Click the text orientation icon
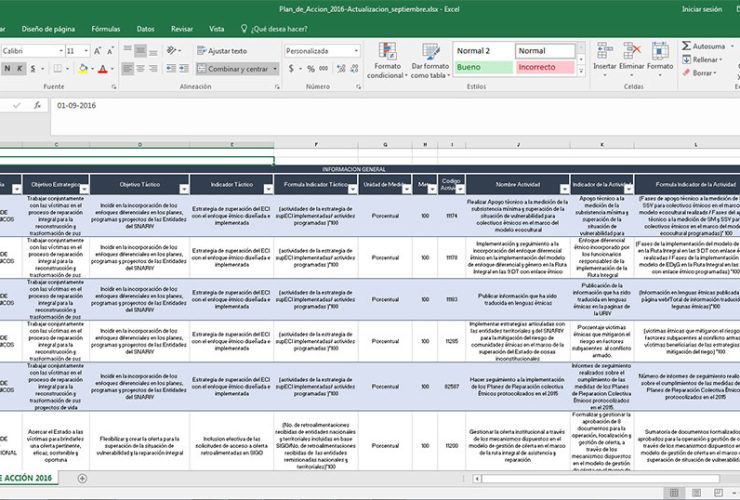The width and height of the screenshot is (740, 500). [x=171, y=51]
